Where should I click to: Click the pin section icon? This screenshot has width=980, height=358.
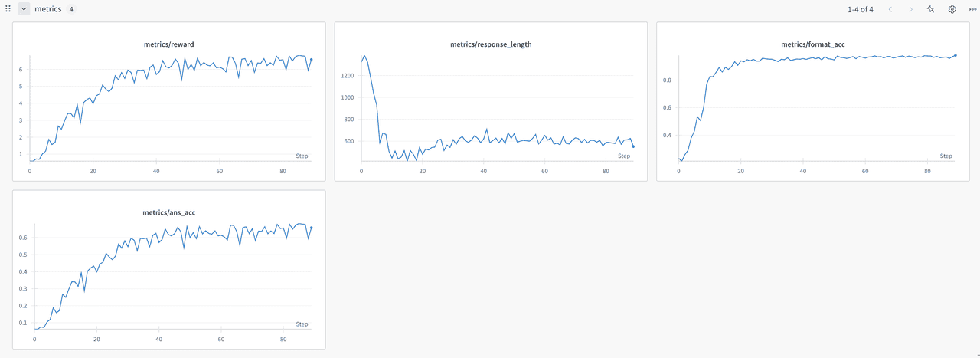coord(930,9)
